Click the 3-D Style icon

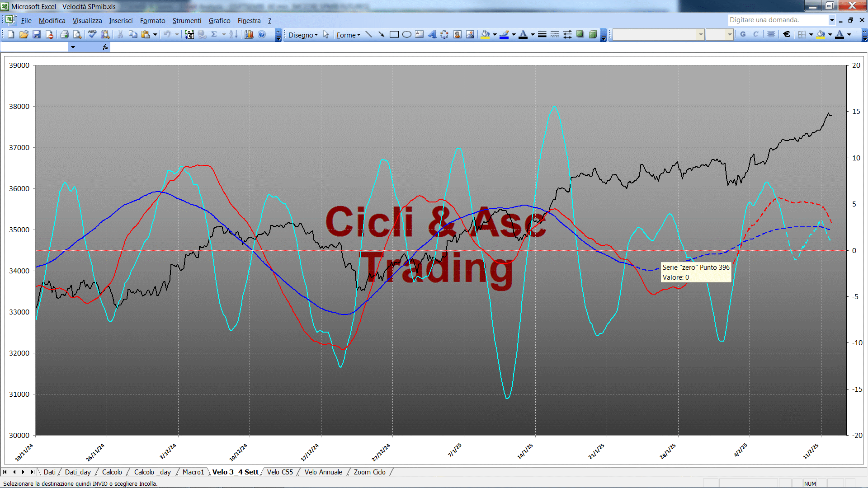point(593,34)
